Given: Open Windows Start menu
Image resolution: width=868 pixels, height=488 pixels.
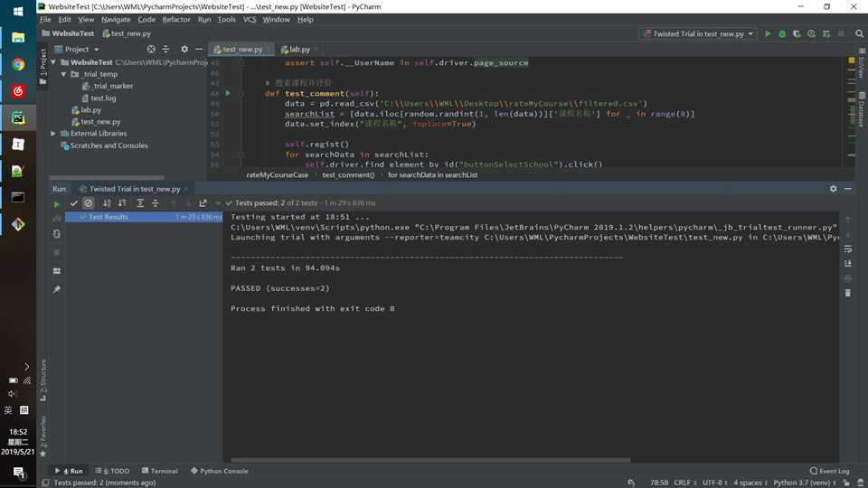Looking at the screenshot, I should tap(18, 11).
